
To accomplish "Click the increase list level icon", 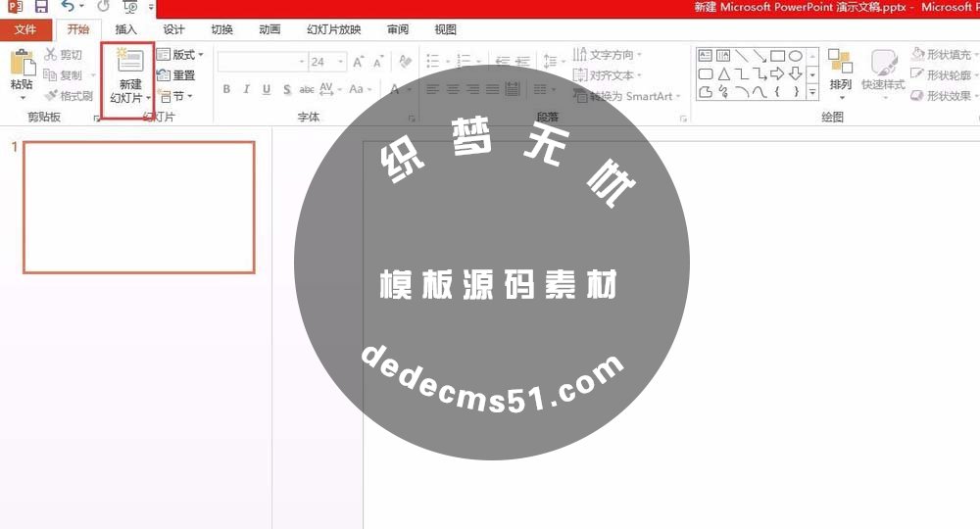I will tap(522, 61).
